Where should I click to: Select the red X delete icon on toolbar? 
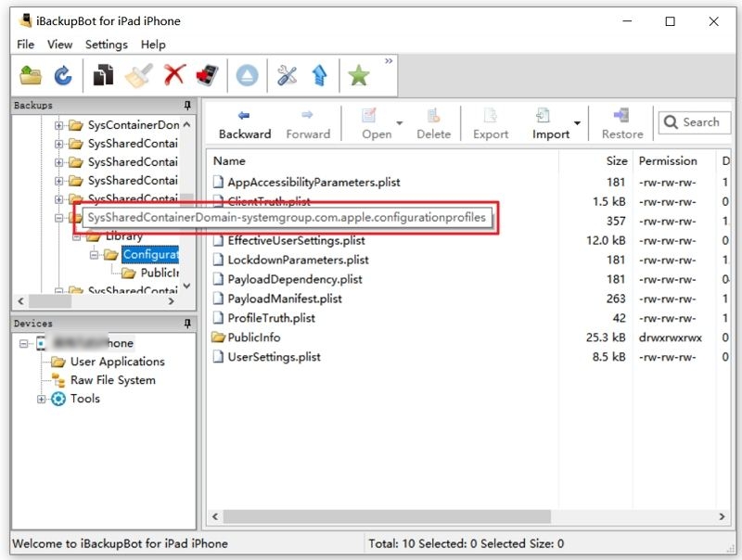pos(174,74)
